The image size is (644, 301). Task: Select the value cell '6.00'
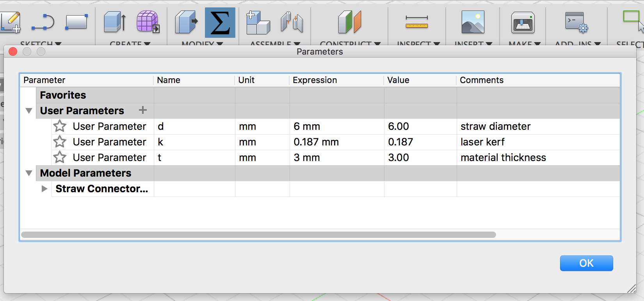pyautogui.click(x=420, y=126)
